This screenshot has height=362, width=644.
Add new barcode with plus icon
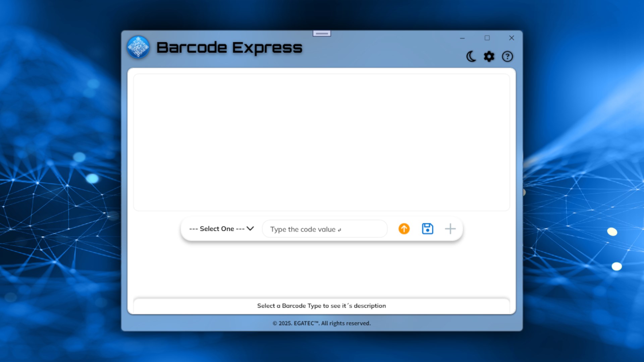click(x=450, y=229)
